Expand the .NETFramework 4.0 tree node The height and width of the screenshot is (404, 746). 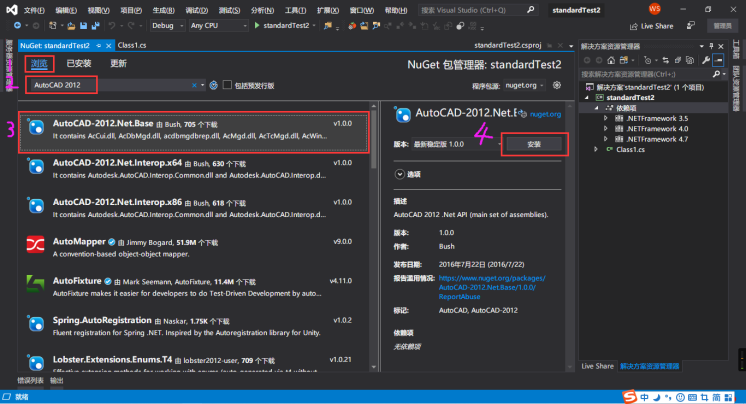tap(606, 129)
